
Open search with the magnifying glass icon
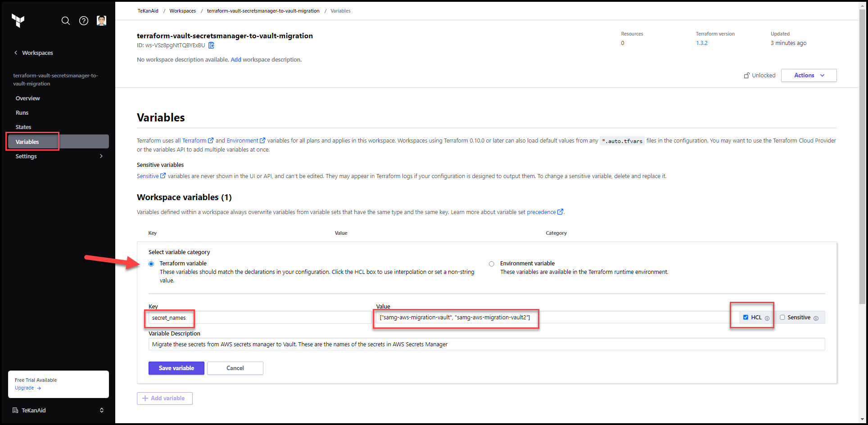click(x=66, y=21)
